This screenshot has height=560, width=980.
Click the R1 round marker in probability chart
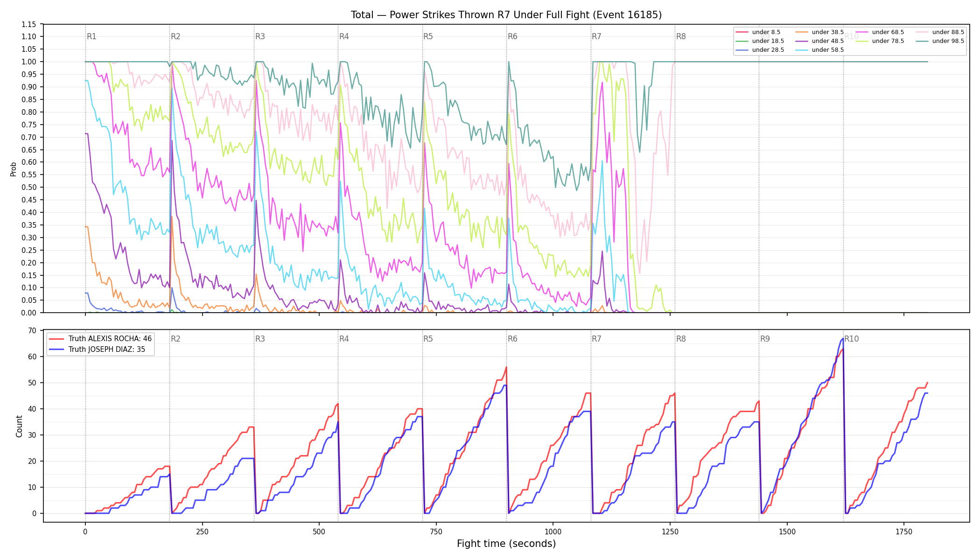[x=91, y=36]
